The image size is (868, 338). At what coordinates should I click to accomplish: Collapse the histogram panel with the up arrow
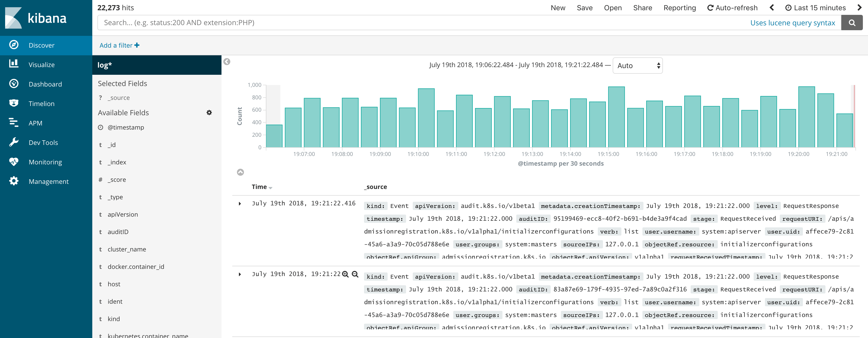pyautogui.click(x=241, y=172)
